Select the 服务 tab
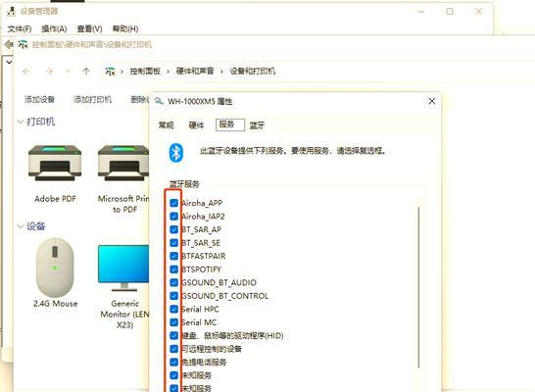Image resolution: width=535 pixels, height=392 pixels. point(230,124)
